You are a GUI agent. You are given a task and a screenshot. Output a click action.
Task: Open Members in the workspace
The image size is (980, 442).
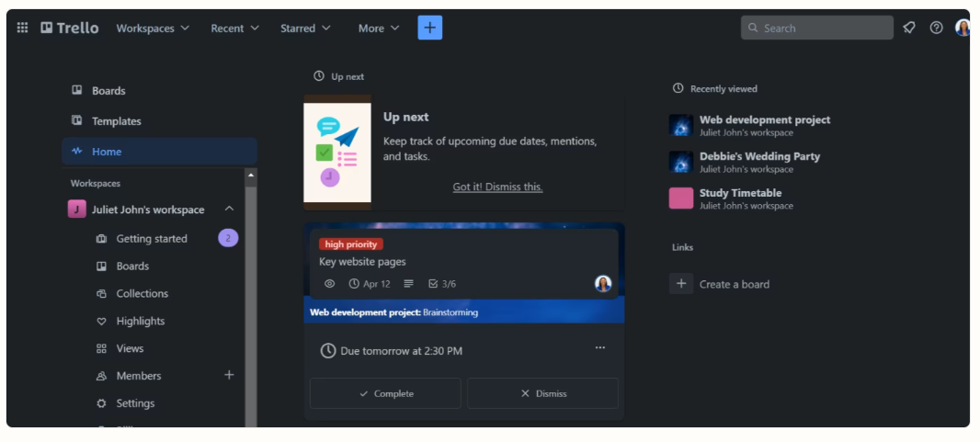139,376
